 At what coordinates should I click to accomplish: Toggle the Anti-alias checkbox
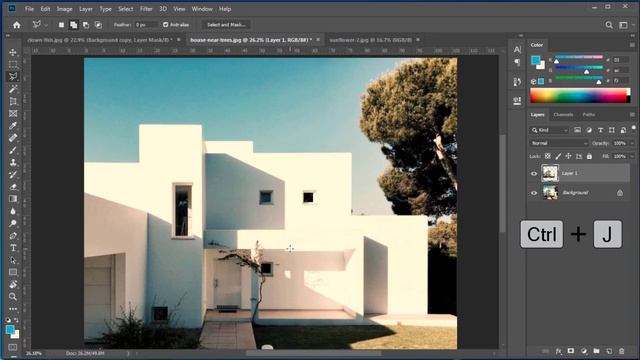pyautogui.click(x=166, y=25)
